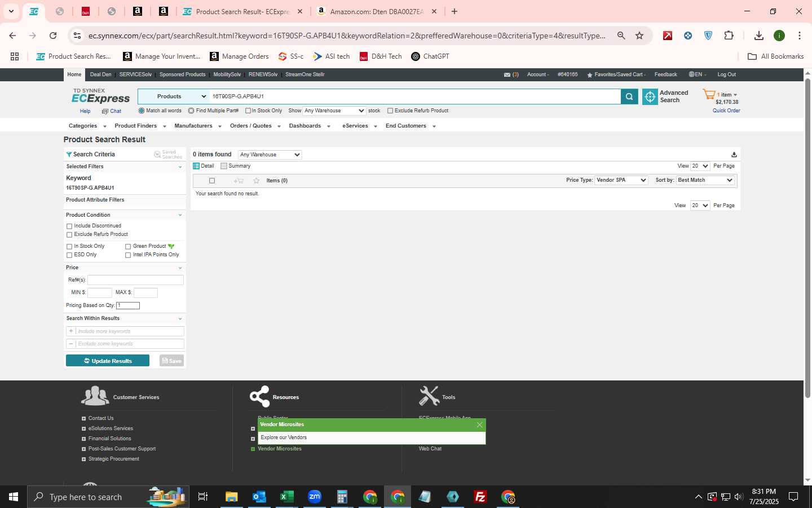Open D&H Tech bookmark
812x508 pixels.
(x=381, y=56)
